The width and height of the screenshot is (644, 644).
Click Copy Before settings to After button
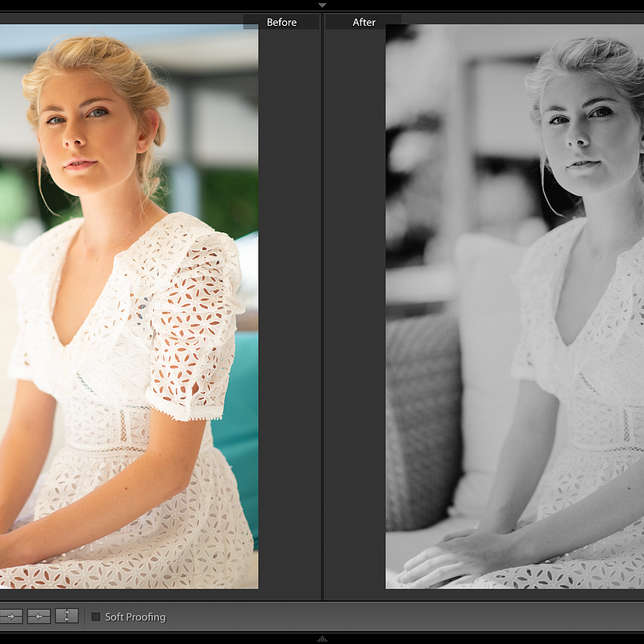coord(10,616)
